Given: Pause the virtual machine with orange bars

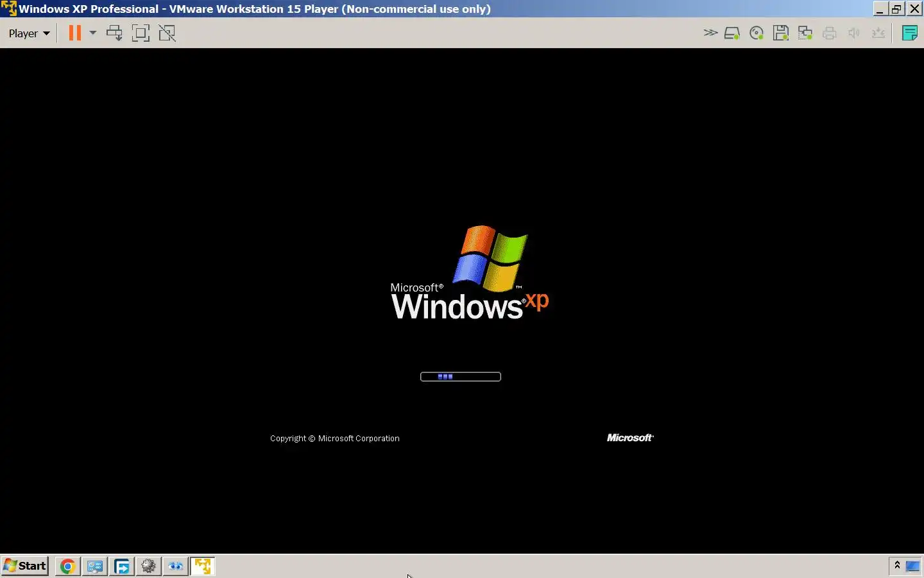Looking at the screenshot, I should [75, 33].
